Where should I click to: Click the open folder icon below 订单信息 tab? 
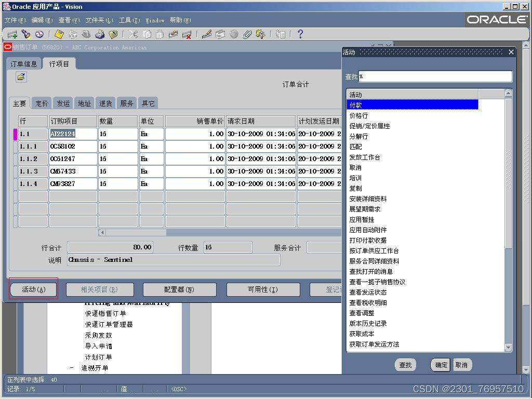pyautogui.click(x=21, y=77)
